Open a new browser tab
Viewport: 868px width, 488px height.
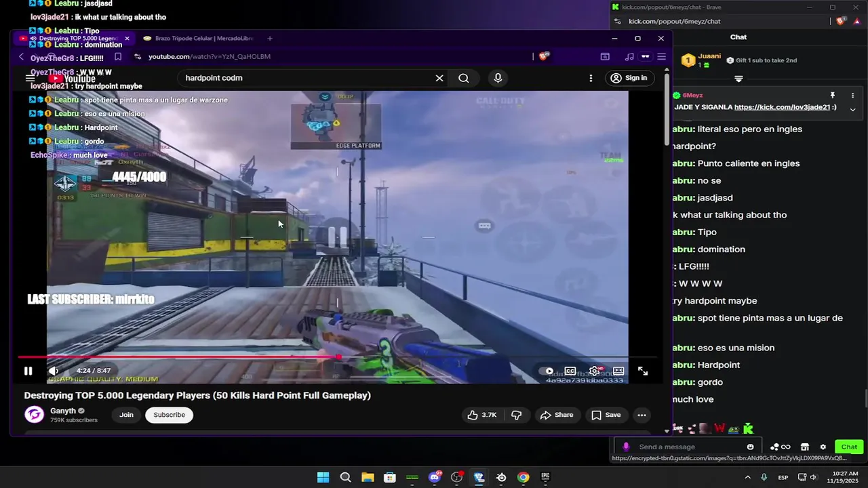click(270, 39)
